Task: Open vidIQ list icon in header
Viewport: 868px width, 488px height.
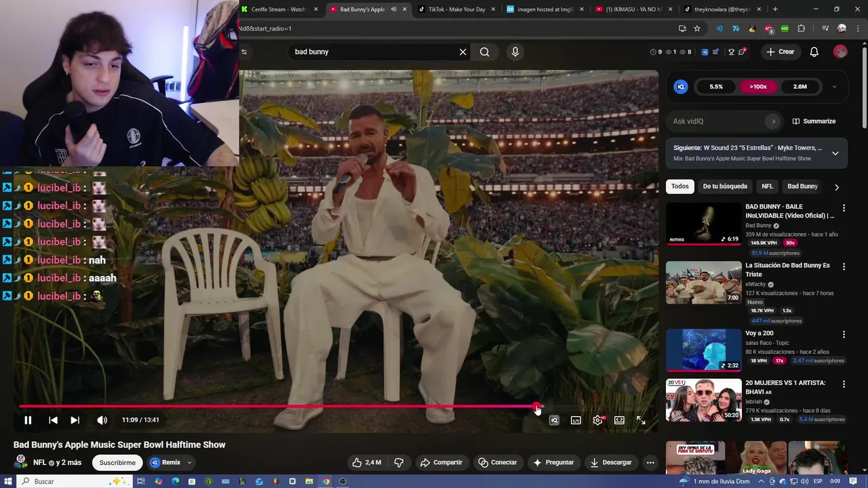Action: 716,52
